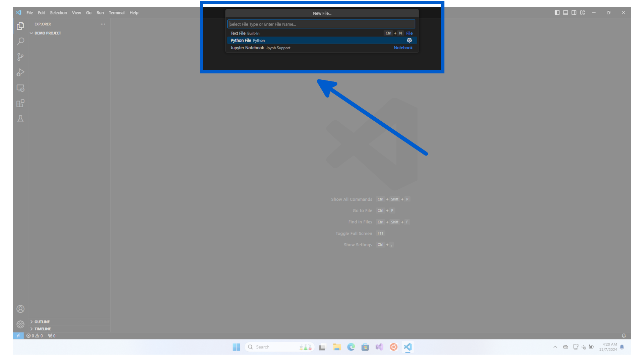Viewport: 644px width, 362px height.
Task: Launch Microsoft Edge from the taskbar
Action: coord(351,347)
